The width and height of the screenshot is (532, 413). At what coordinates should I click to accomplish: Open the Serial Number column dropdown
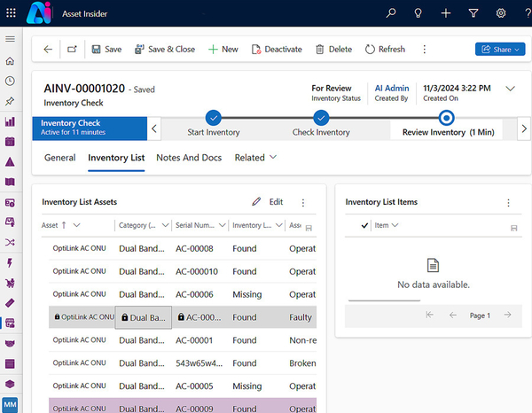(223, 225)
